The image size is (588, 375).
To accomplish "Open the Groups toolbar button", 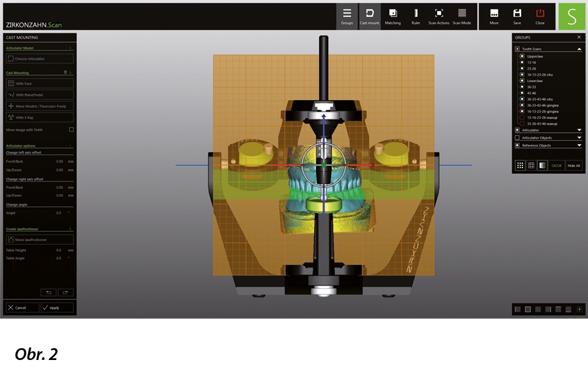I will pos(347,16).
